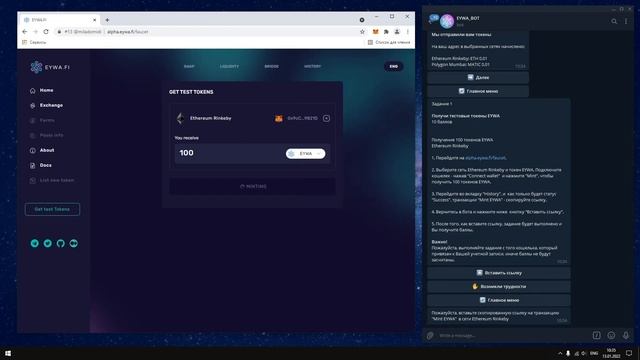Switch to the Swap tab
The width and height of the screenshot is (640, 360).
[189, 66]
